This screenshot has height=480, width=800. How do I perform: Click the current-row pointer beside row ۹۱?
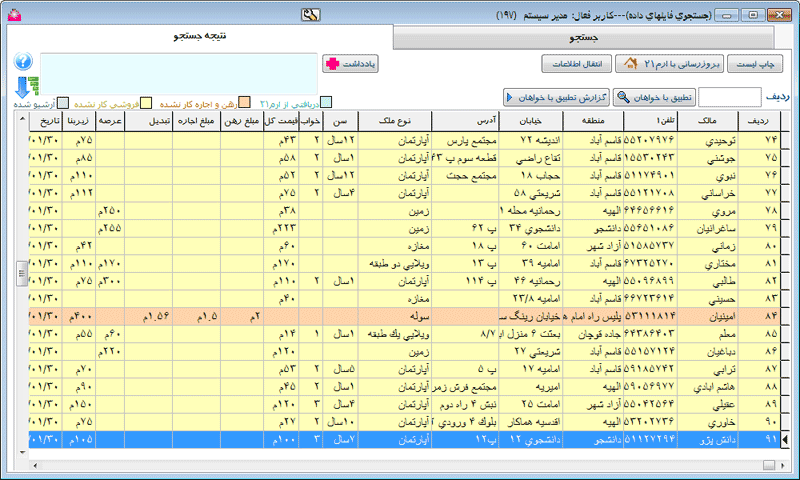click(785, 439)
